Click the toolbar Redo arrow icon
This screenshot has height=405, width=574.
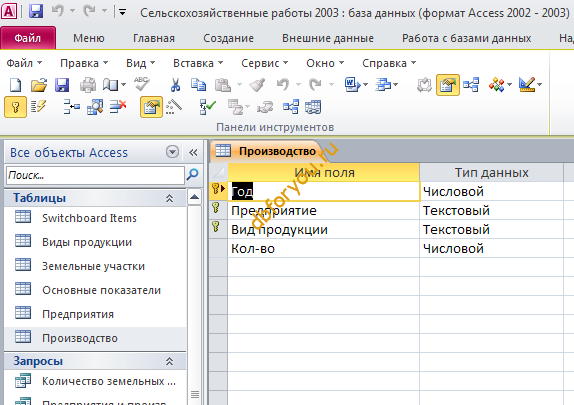coord(315,85)
